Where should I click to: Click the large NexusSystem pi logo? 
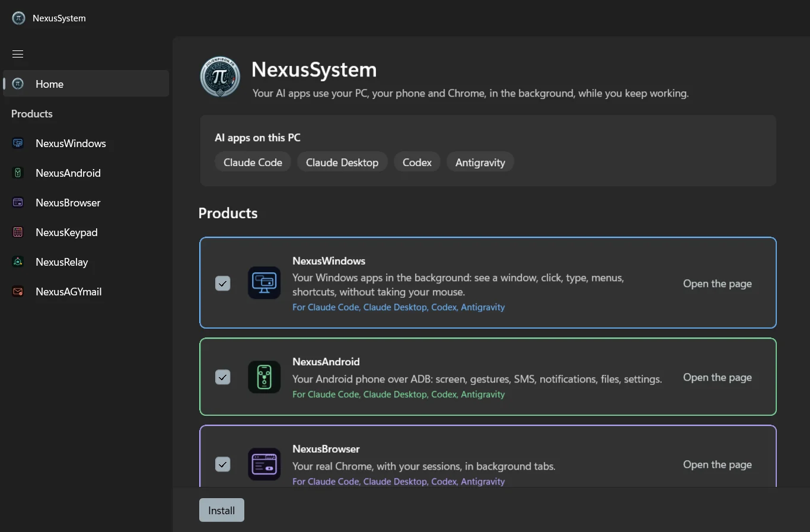point(220,77)
